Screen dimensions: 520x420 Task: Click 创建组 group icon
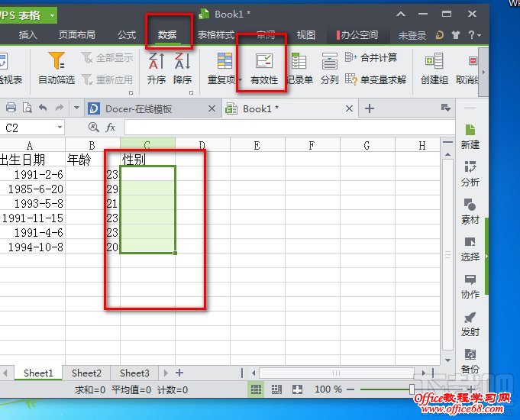pyautogui.click(x=434, y=61)
